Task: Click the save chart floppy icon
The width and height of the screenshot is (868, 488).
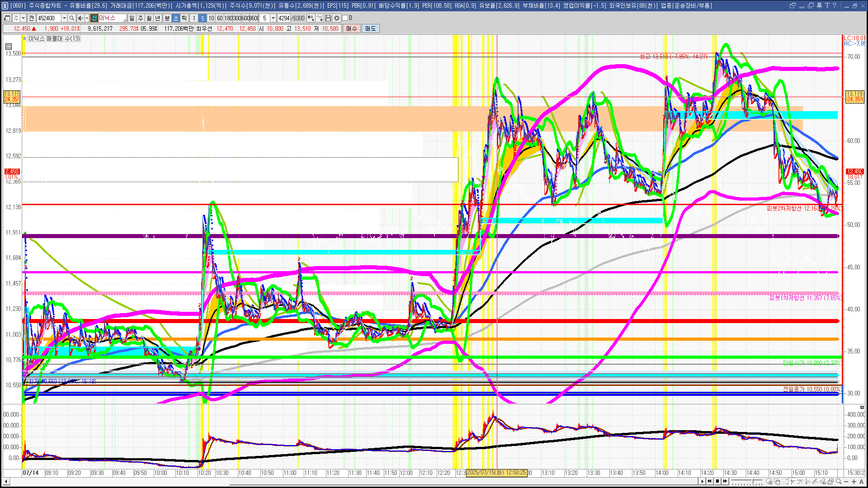Action: click(328, 18)
